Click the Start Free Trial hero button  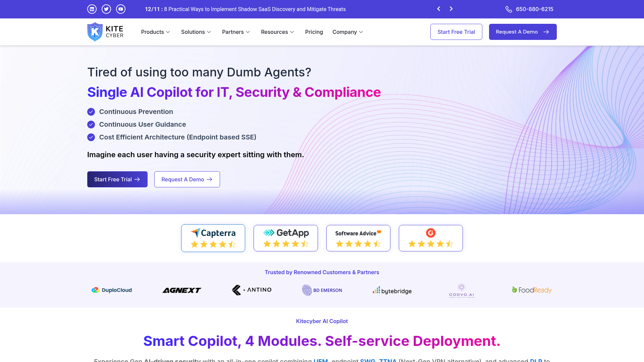click(x=117, y=179)
